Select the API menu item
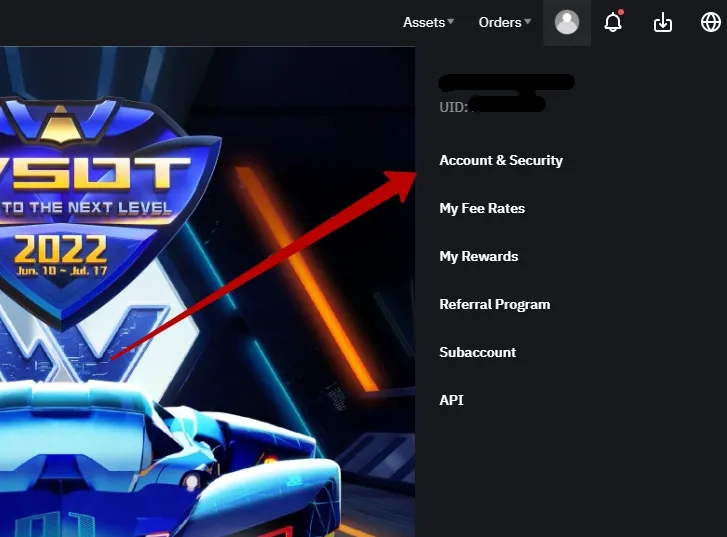This screenshot has height=537, width=727. pyautogui.click(x=451, y=400)
